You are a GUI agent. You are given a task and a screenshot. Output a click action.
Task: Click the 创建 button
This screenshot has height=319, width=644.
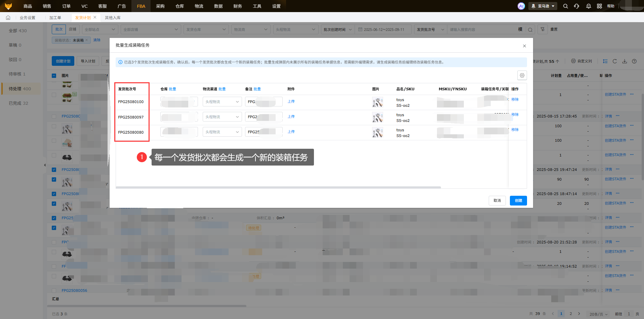[518, 200]
